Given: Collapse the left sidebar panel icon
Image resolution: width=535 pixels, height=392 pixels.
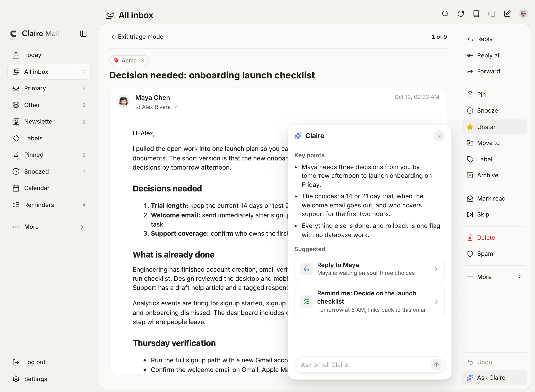Looking at the screenshot, I should [83, 34].
